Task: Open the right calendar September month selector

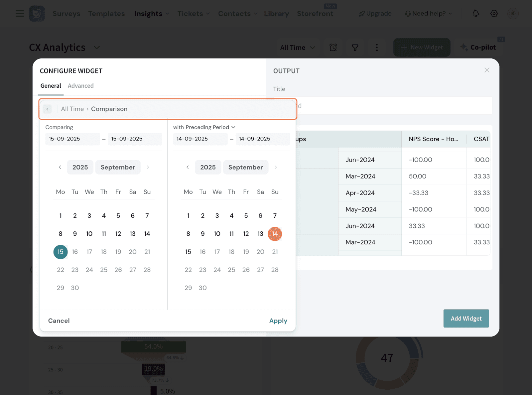Action: point(245,167)
